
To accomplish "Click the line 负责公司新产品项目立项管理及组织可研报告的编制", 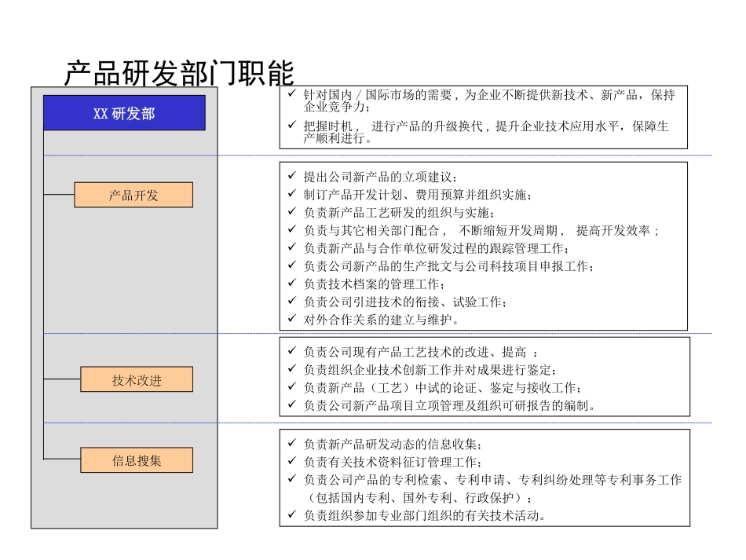I will coord(448,405).
